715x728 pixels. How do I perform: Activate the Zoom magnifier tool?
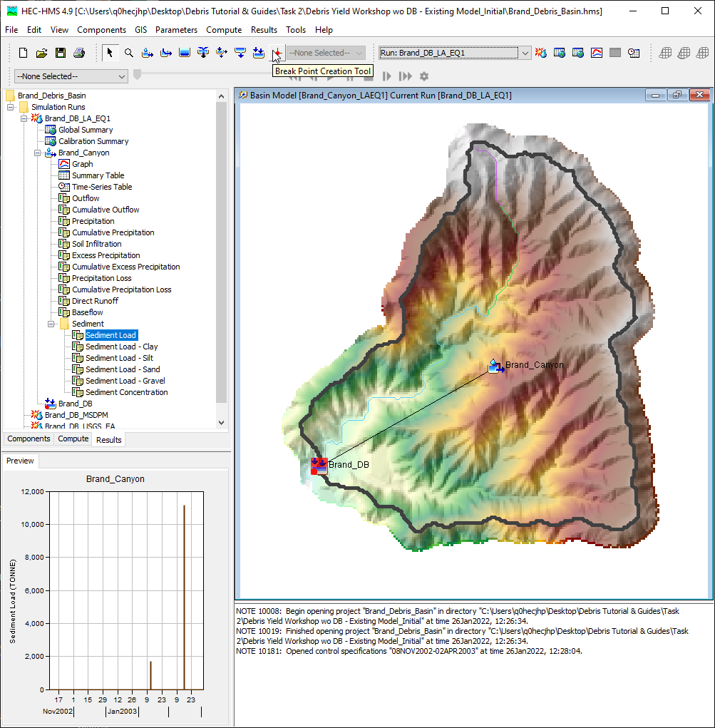click(x=129, y=53)
